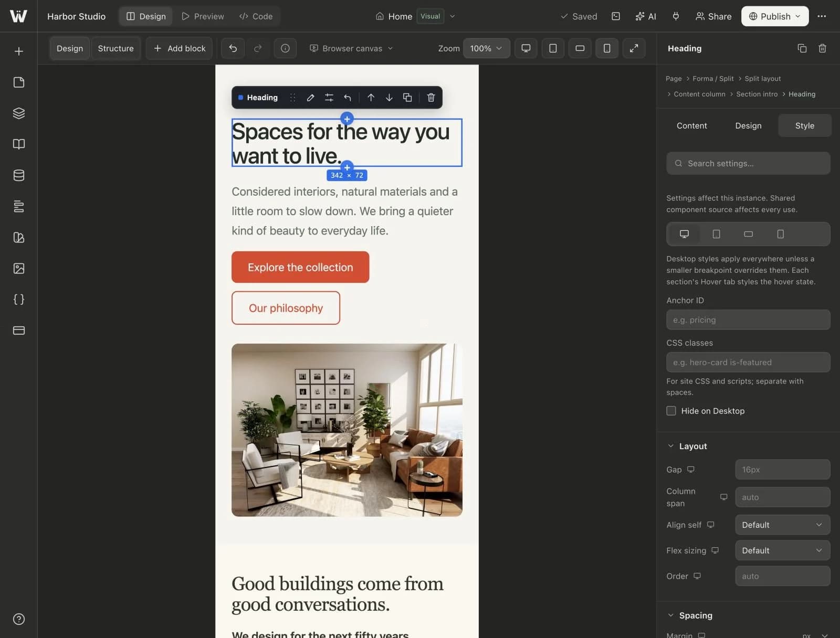Open the Flex sizing dropdown
This screenshot has width=840, height=638.
point(782,550)
